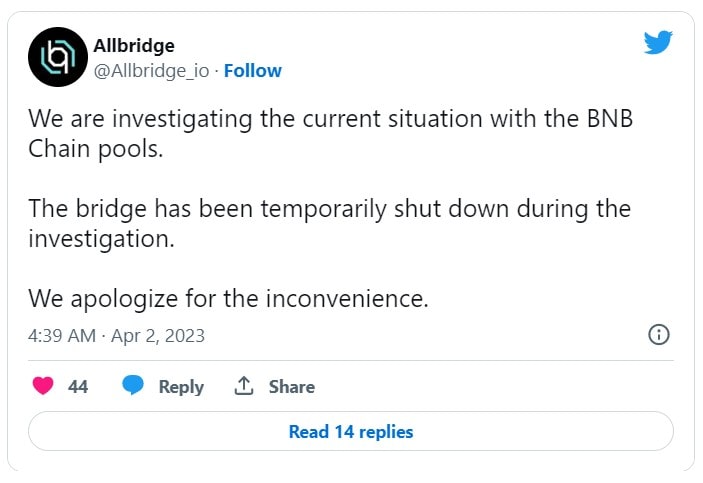This screenshot has height=483, width=703.
Task: Like the tweet with the heart icon
Action: pyautogui.click(x=43, y=386)
